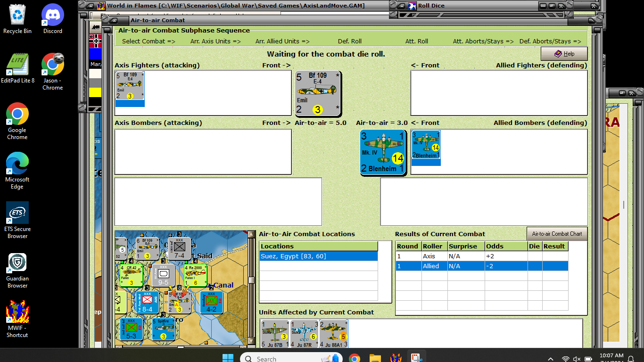644x362 pixels.
Task: Click the 9-5 armor counter on the map
Action: pyautogui.click(x=163, y=275)
